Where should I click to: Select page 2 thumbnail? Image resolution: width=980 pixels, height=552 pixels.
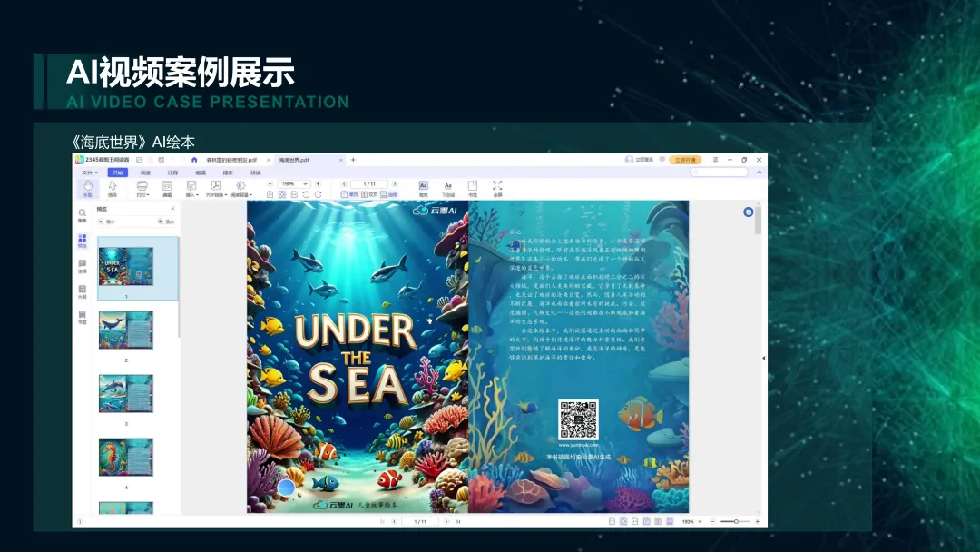click(125, 330)
